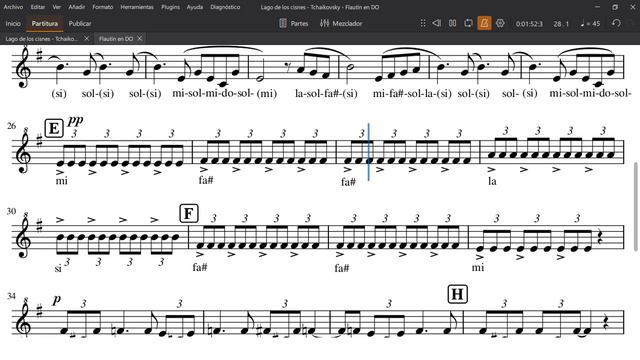Close the Flautín en DO tab
The width and height of the screenshot is (640, 360).
(x=140, y=38)
